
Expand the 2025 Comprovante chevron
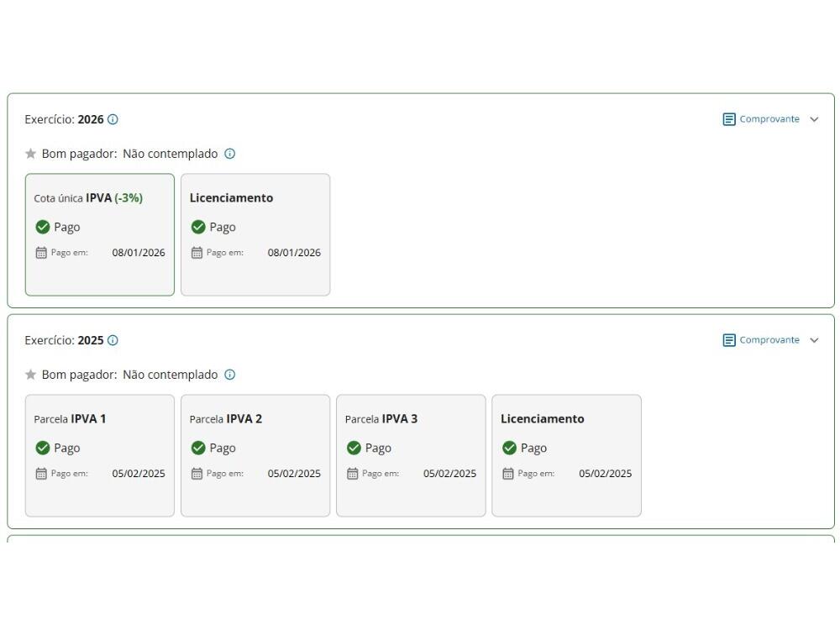coord(814,340)
